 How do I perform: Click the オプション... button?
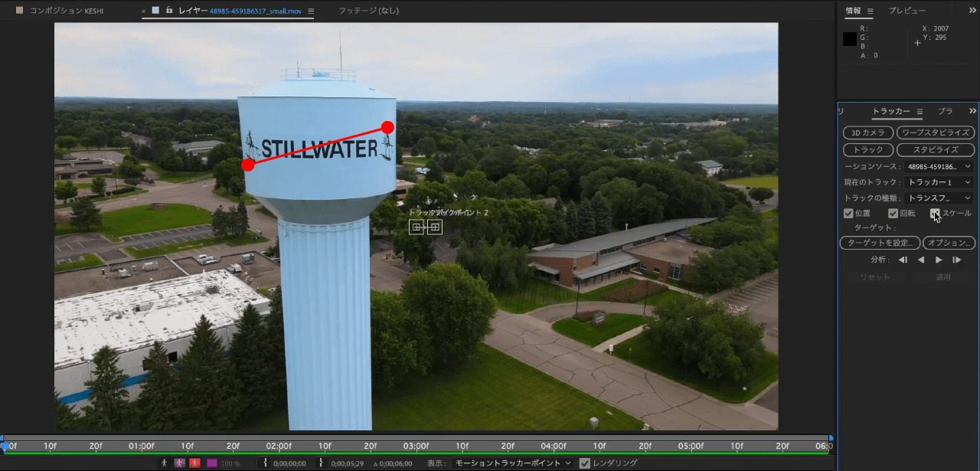[949, 243]
